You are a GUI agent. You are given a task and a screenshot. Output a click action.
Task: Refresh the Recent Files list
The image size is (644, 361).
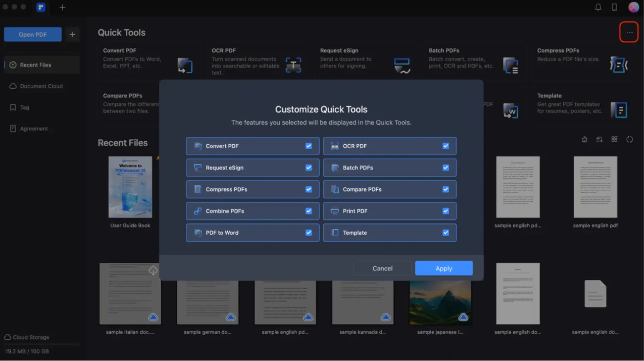click(x=629, y=139)
